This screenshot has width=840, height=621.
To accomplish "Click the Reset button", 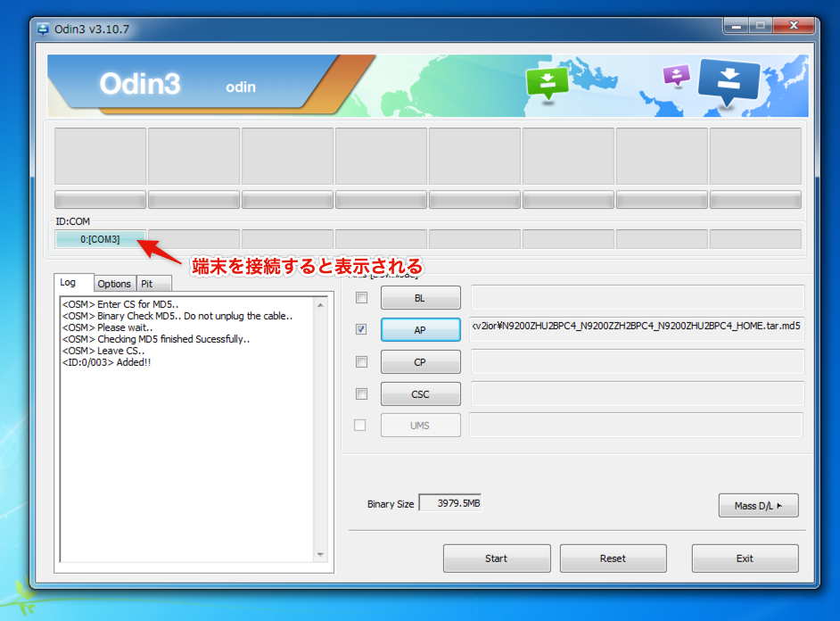I will (613, 559).
